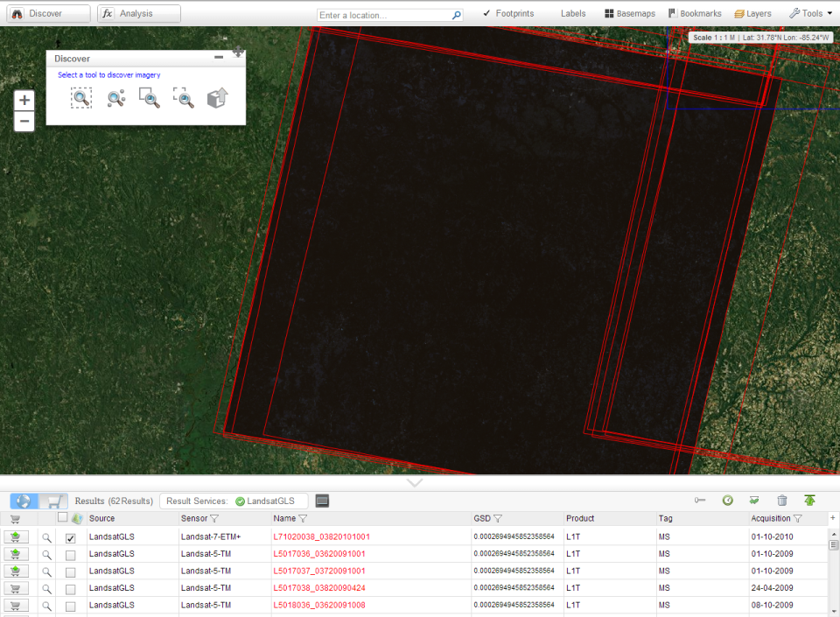Add L71020038_03820101001 to cart
840x617 pixels.
pos(16,536)
